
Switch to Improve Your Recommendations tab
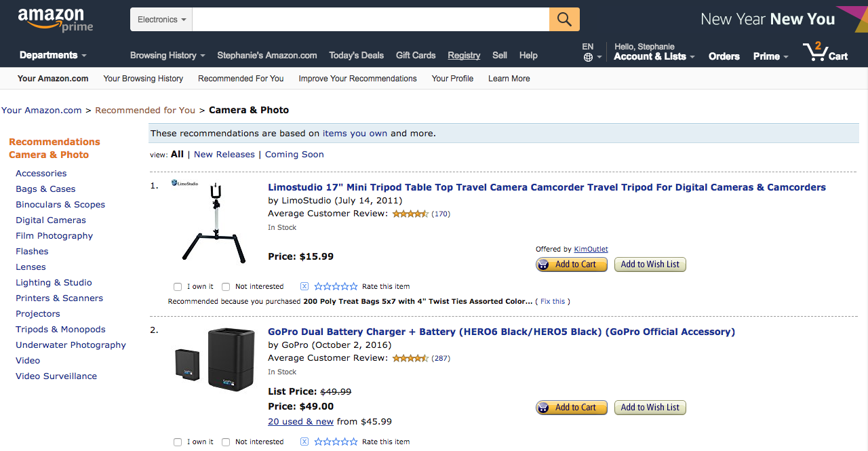[x=357, y=79]
